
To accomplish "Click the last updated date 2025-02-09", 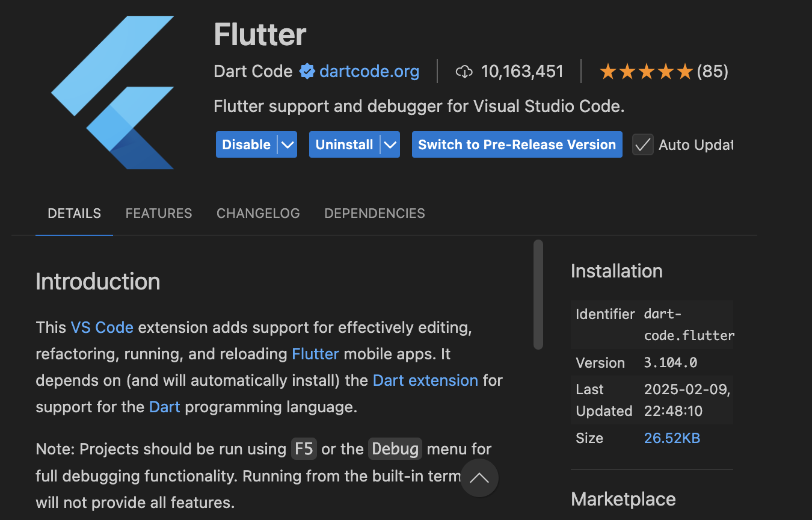I will click(687, 389).
